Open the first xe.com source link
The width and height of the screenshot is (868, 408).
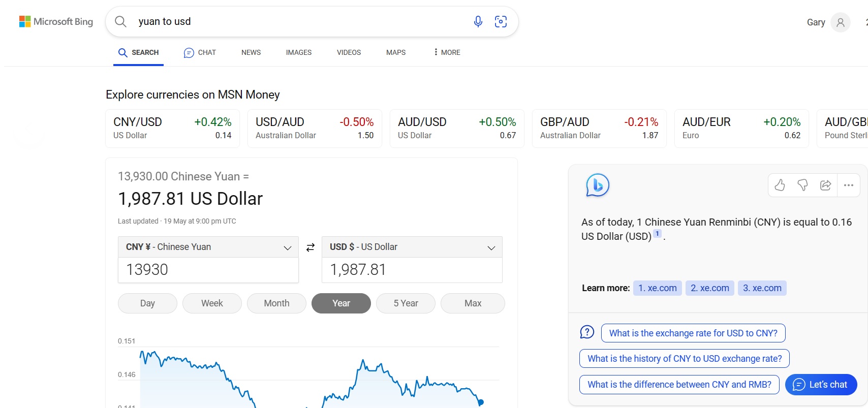pos(657,288)
